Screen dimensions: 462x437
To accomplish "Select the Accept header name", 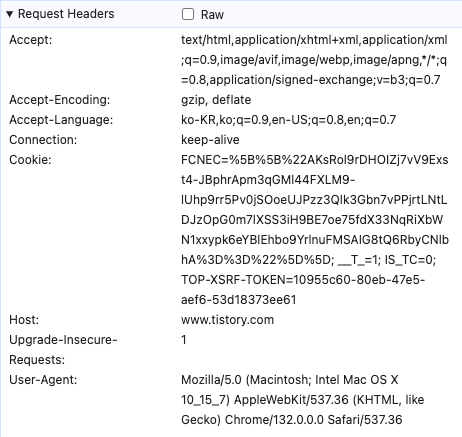I will (x=31, y=40).
